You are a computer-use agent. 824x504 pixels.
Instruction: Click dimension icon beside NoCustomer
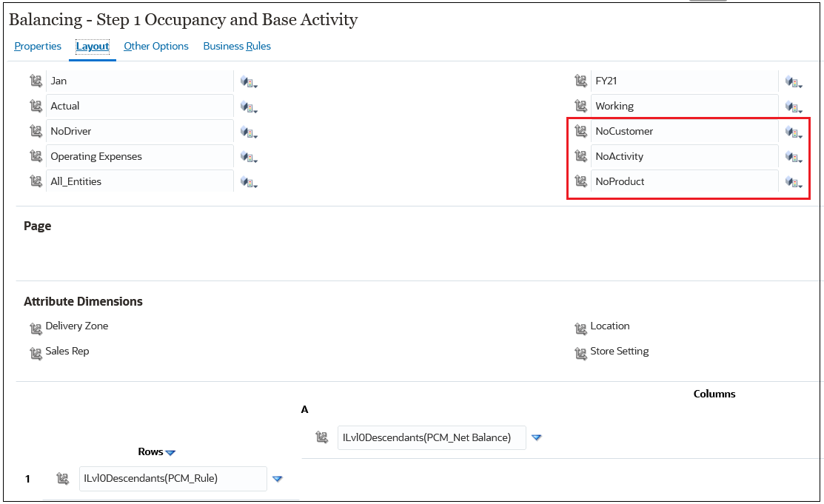point(580,132)
